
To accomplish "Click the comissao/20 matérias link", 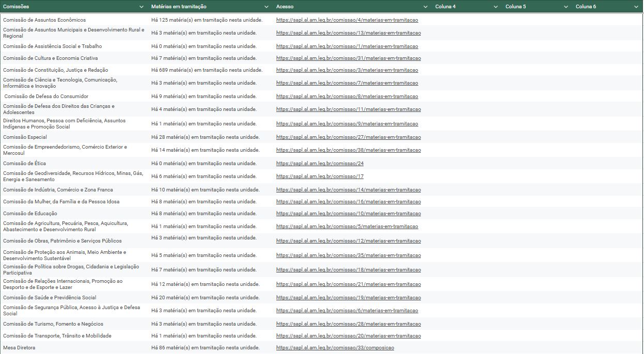I will click(349, 336).
